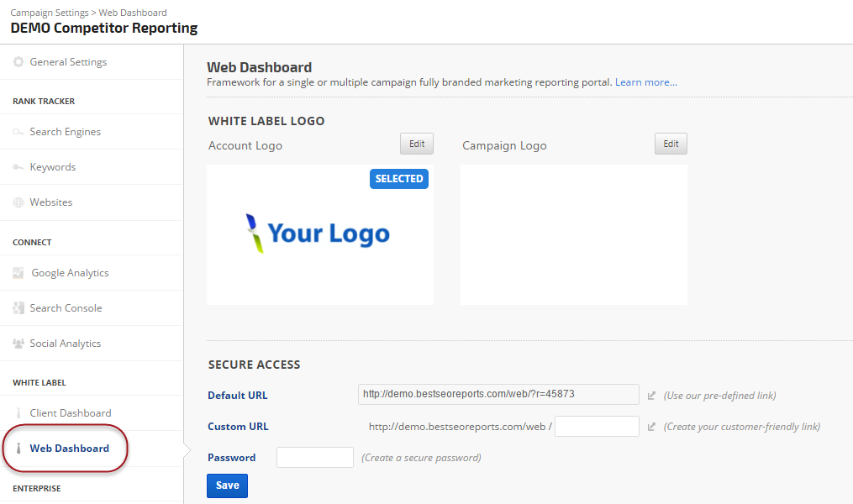Save the Web Dashboard settings

coord(227,486)
